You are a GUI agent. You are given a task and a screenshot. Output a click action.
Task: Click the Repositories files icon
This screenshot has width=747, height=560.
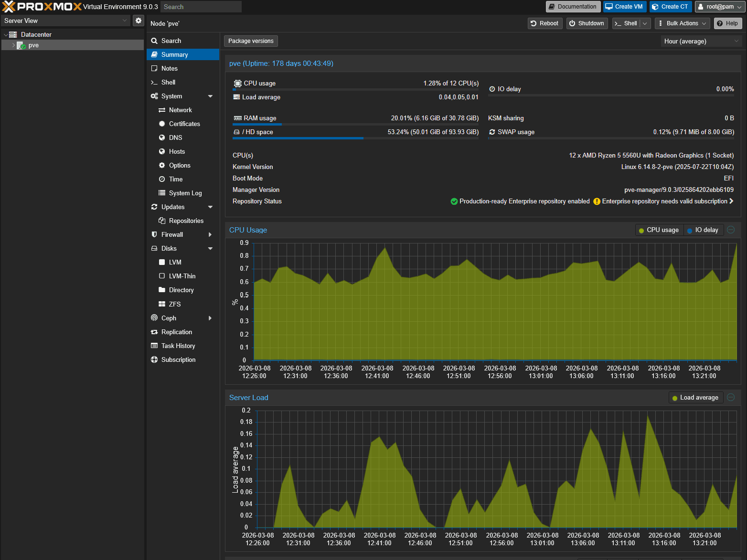pyautogui.click(x=162, y=221)
